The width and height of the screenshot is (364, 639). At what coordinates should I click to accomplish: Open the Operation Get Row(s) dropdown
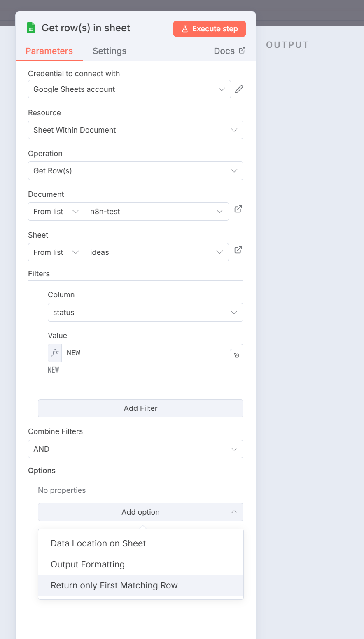[135, 171]
